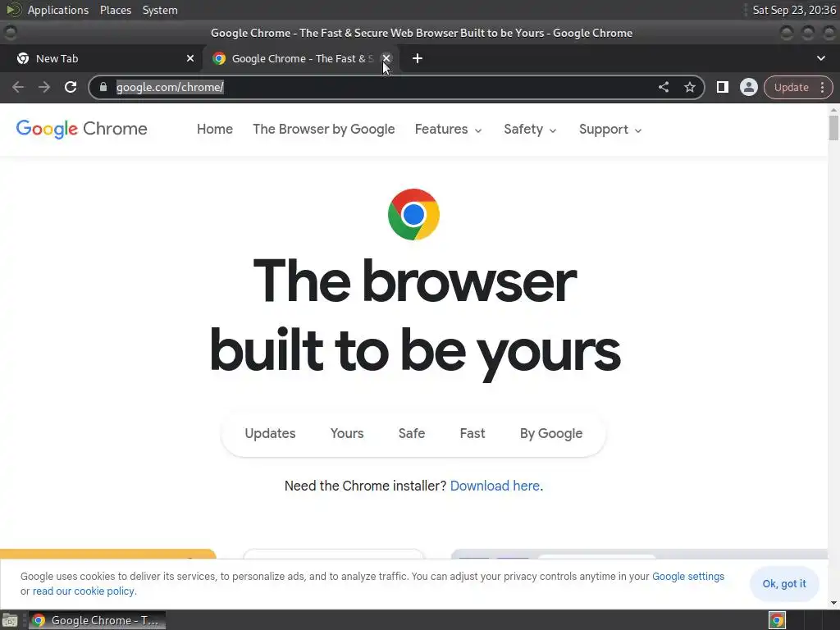Click the Update button in toolbar
The height and width of the screenshot is (630, 840).
(792, 87)
